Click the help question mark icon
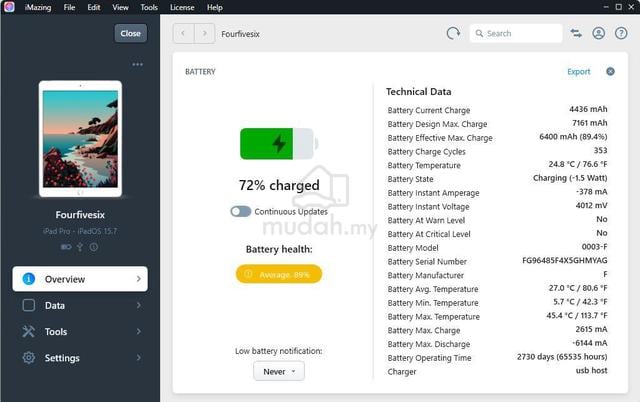 click(621, 33)
